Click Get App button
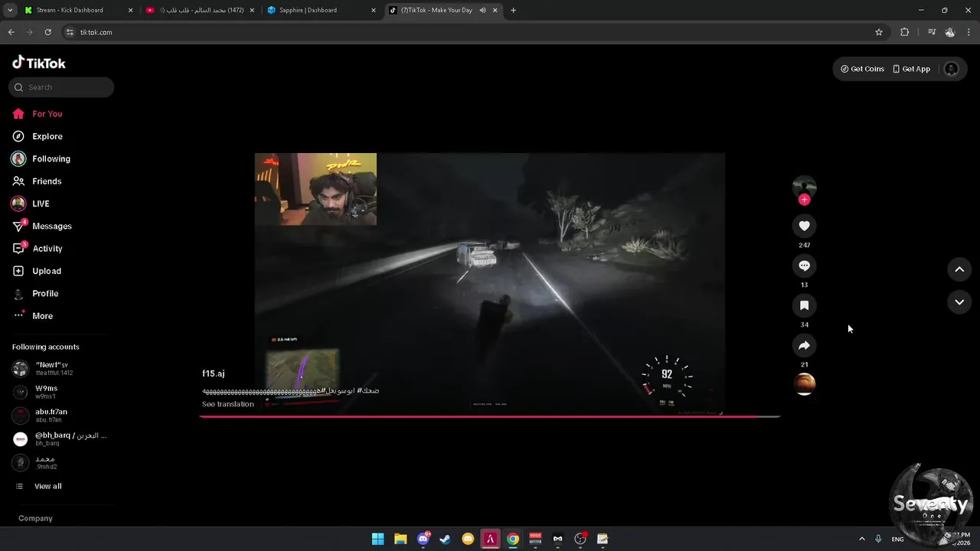The image size is (980, 551). click(912, 69)
